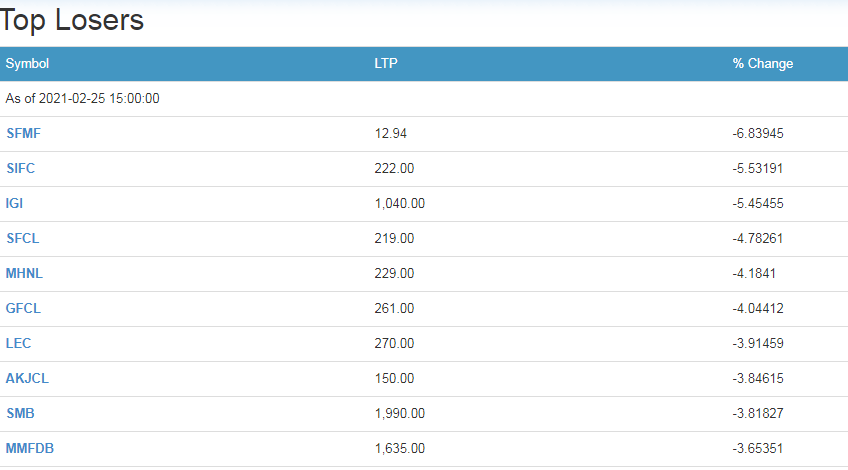This screenshot has height=470, width=848.
Task: Click the Symbol column header
Action: point(27,63)
